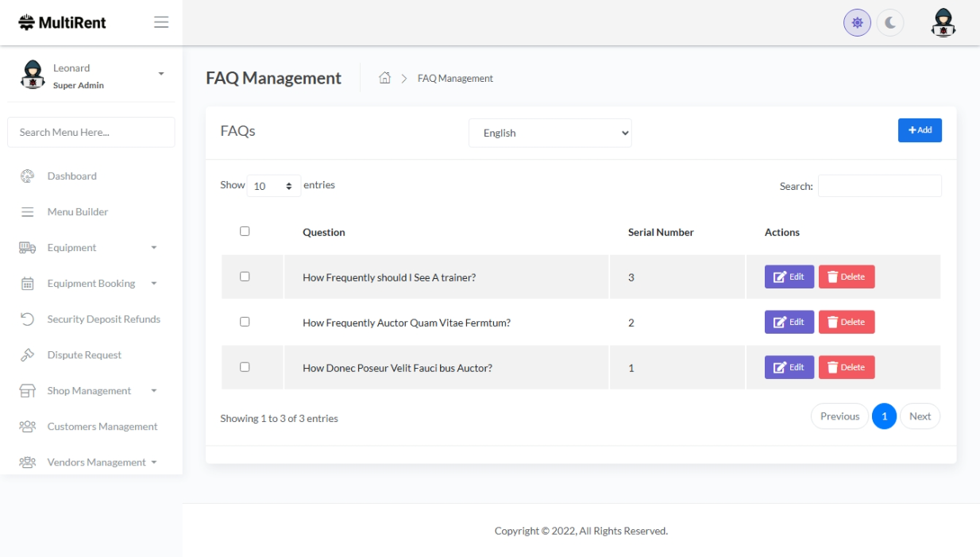Image resolution: width=980 pixels, height=557 pixels.
Task: Open top-right user avatar menu
Action: click(x=943, y=23)
